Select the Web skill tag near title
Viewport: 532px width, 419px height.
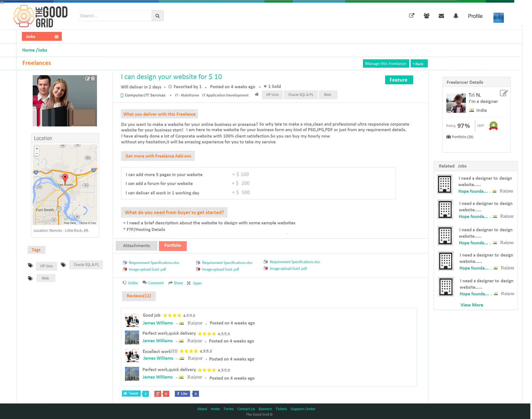click(328, 95)
